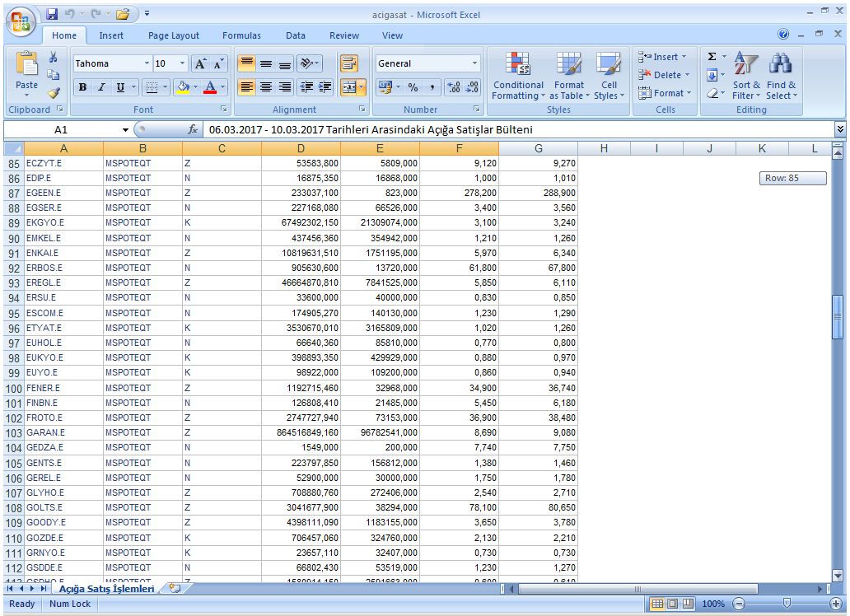The image size is (850, 616).
Task: Click the zoom slider handle
Action: pos(787,603)
